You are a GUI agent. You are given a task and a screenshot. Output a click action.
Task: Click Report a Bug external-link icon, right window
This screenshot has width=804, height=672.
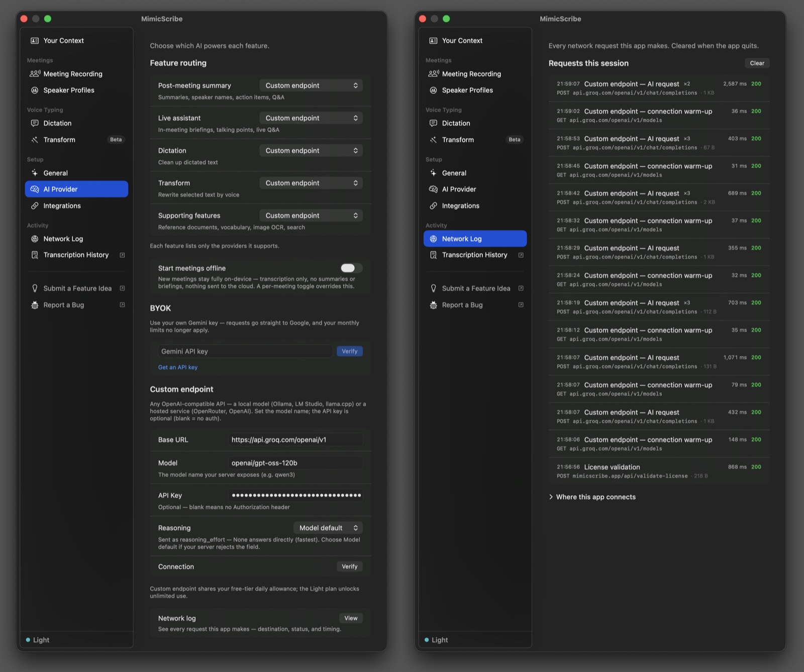click(x=521, y=305)
